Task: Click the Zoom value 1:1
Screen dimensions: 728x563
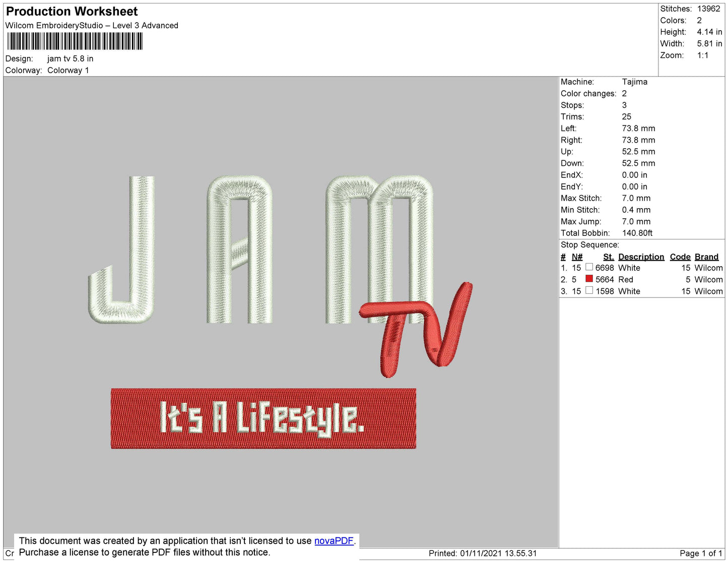Action: (x=703, y=55)
